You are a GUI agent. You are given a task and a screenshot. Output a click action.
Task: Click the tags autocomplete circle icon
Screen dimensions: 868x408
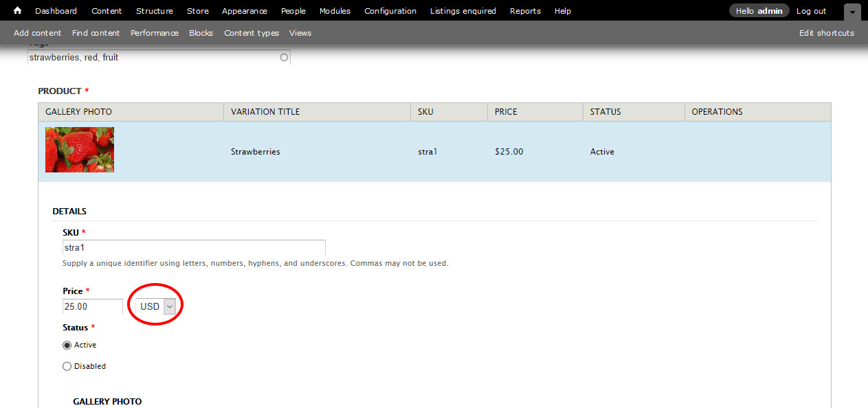[x=284, y=58]
